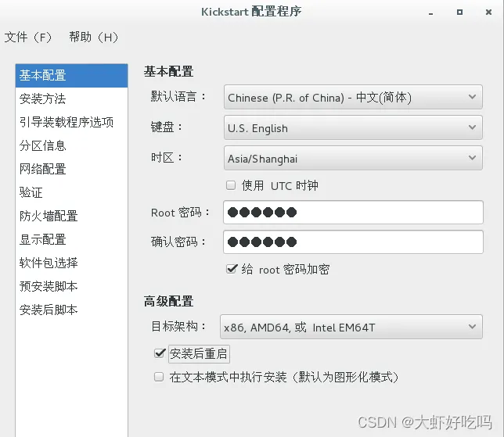Open the 文件 (F) menu

[x=28, y=38]
